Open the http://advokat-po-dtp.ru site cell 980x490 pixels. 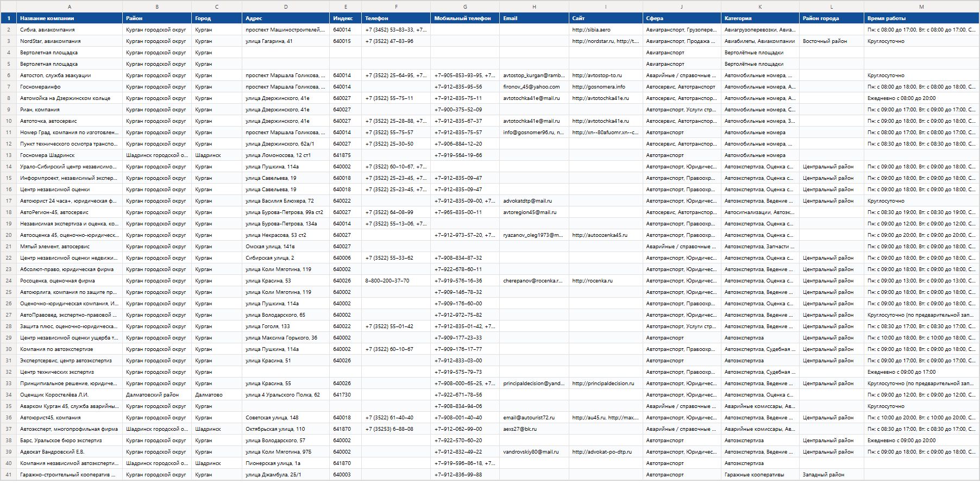606,452
